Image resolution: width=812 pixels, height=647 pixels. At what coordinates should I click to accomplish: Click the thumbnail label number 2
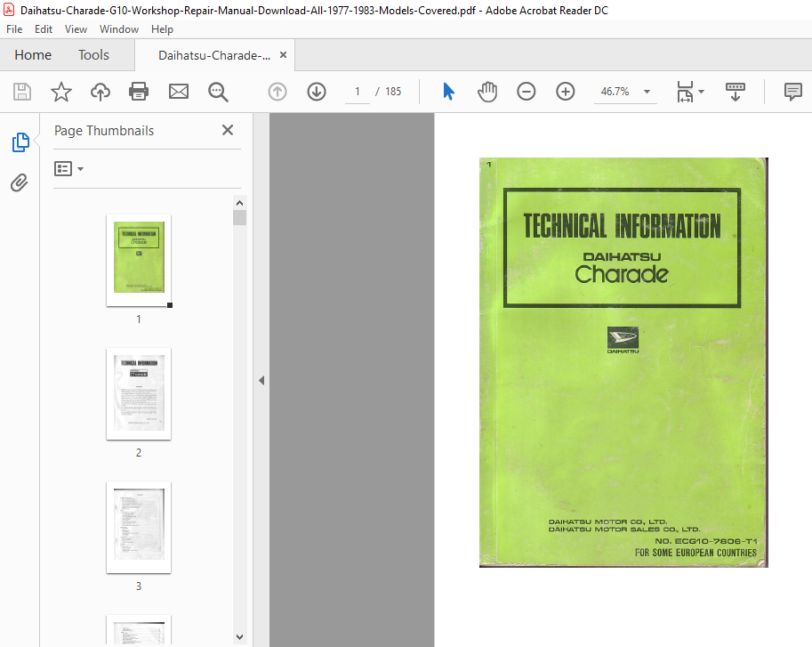[138, 453]
